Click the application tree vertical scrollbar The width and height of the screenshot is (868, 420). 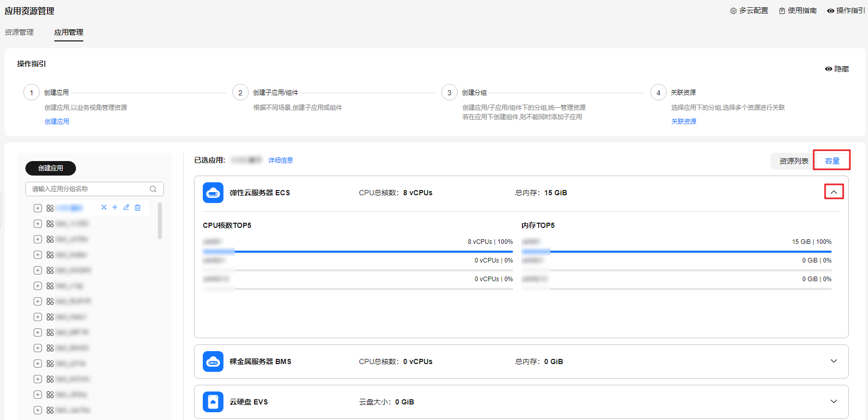160,221
